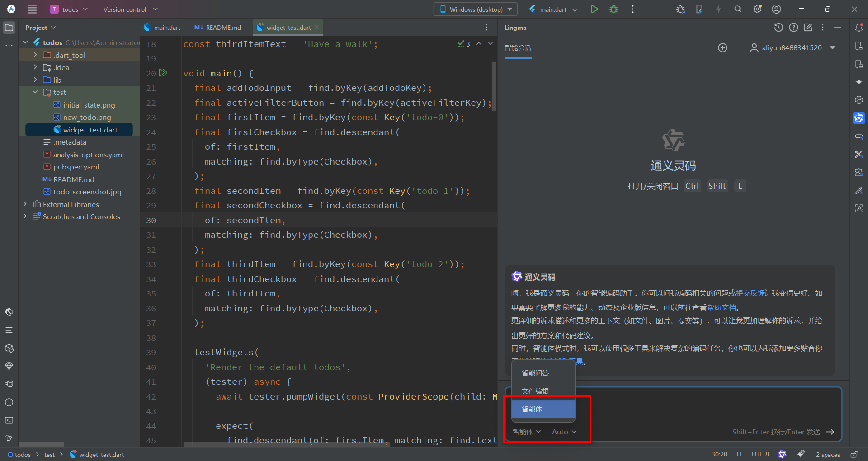Open the todos project dropdown
The height and width of the screenshot is (461, 868).
coord(69,9)
